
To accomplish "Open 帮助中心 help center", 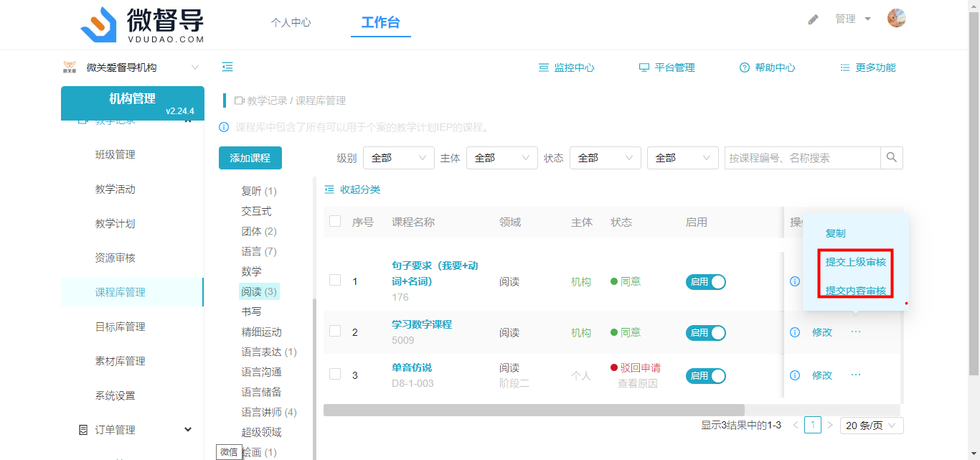I will pos(768,67).
